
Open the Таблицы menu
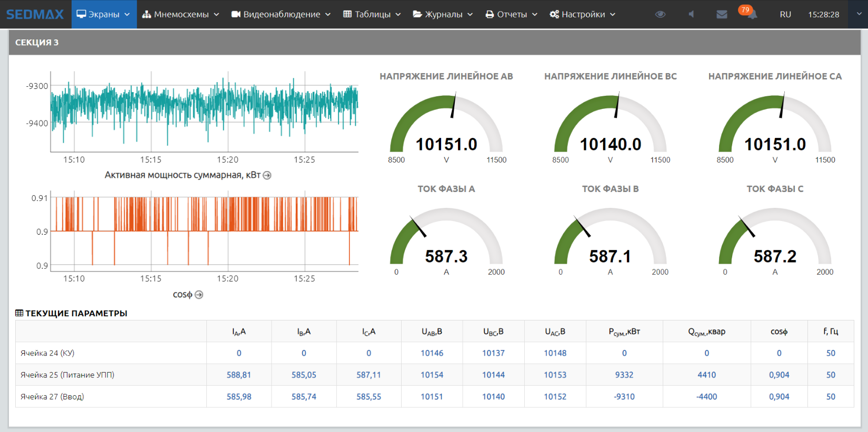[372, 14]
